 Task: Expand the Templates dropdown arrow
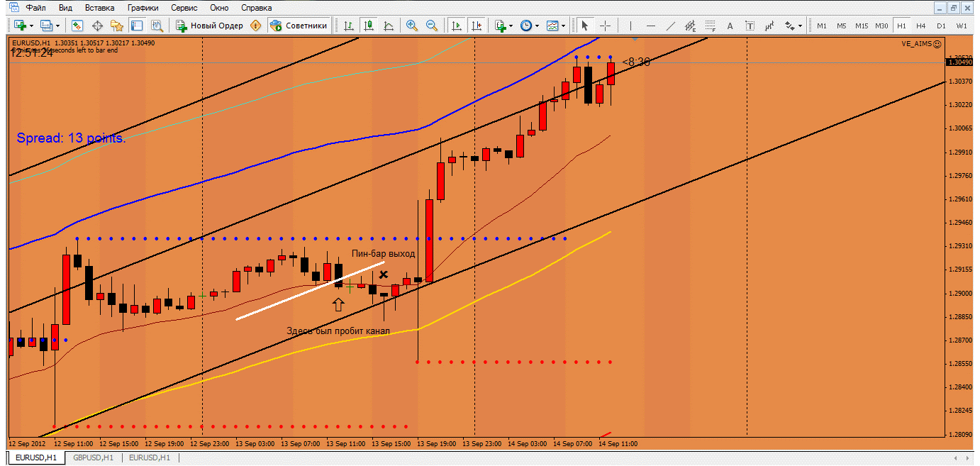pyautogui.click(x=563, y=26)
